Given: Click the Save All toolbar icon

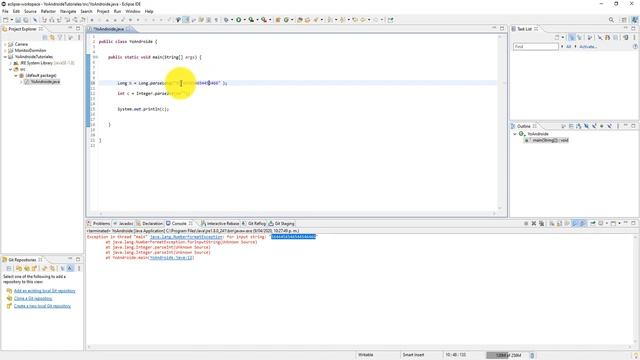Looking at the screenshot, I should pos(25,20).
